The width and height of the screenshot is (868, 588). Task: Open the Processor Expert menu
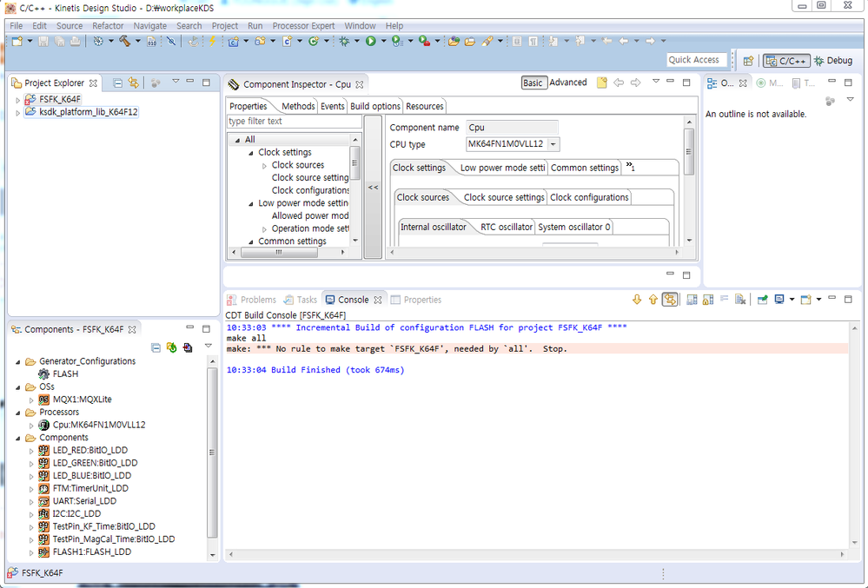pos(303,26)
